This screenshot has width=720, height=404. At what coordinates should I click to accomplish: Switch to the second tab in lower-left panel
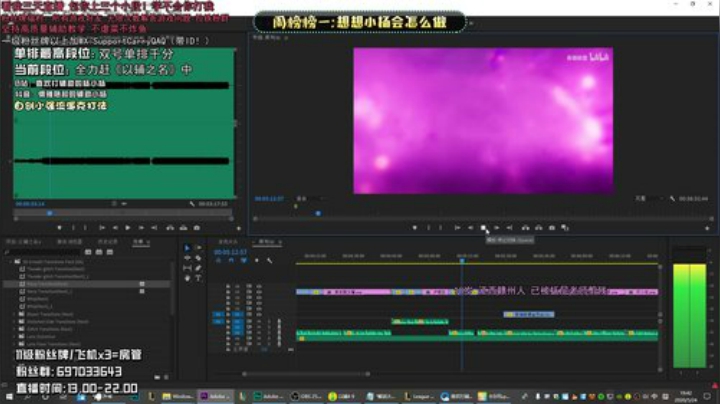point(69,241)
